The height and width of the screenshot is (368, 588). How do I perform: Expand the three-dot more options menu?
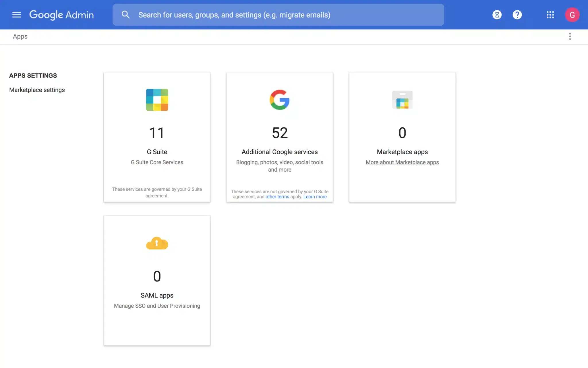point(570,37)
